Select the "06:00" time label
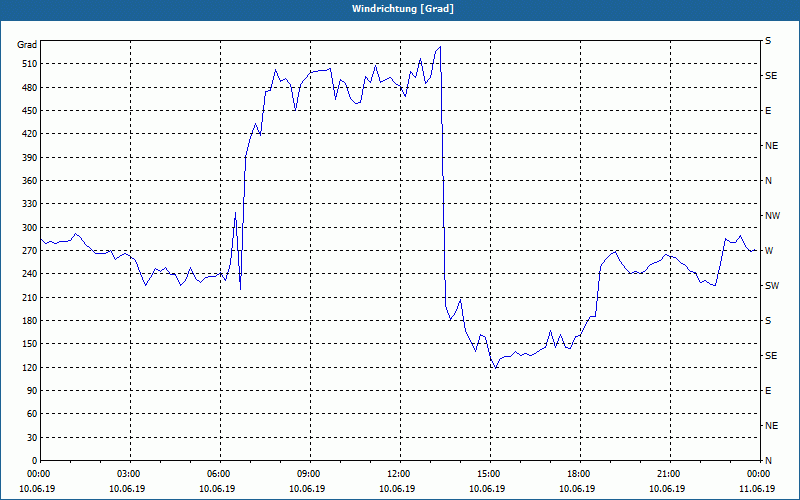The image size is (800, 500). 220,474
